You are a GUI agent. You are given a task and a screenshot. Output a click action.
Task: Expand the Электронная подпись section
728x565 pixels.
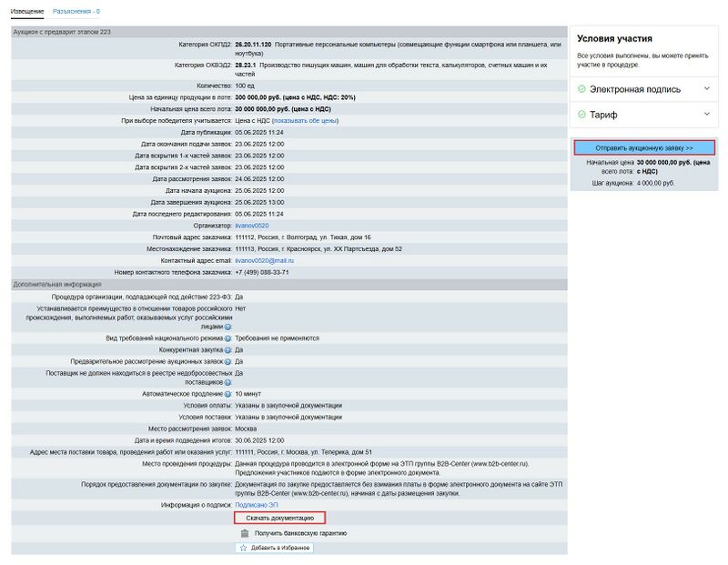(x=707, y=87)
